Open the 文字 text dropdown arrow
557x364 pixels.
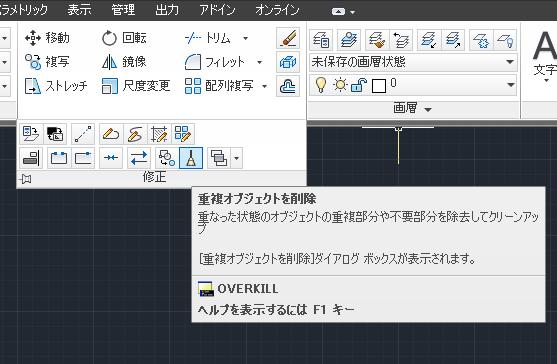click(546, 81)
